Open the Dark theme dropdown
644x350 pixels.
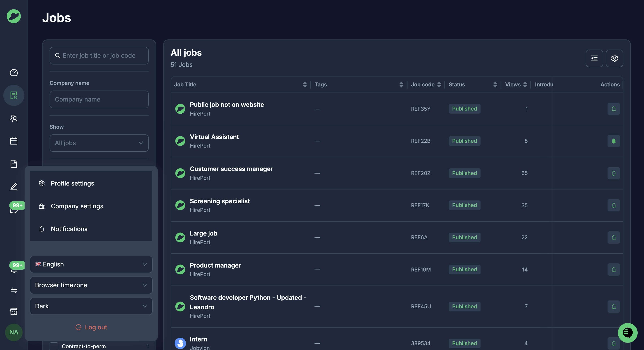tap(91, 306)
